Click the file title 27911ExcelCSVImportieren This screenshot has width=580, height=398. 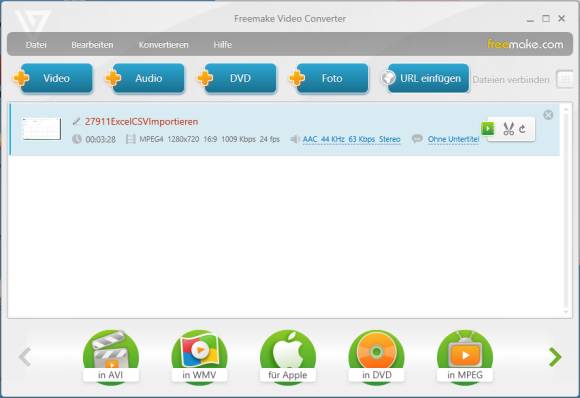tap(141, 122)
